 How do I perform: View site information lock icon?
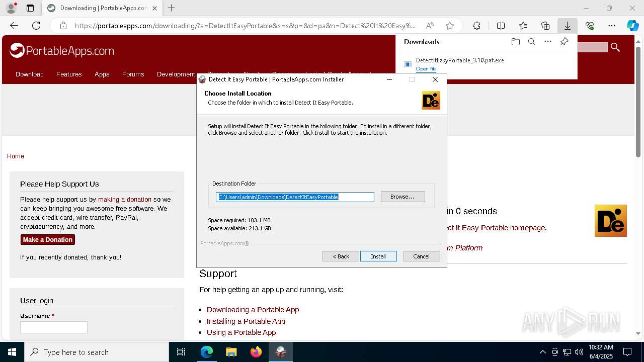coord(63,26)
